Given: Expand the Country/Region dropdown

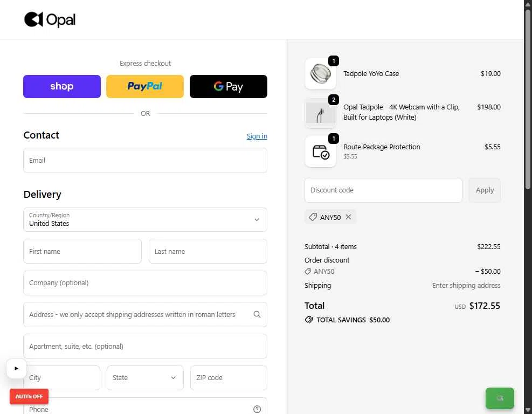Looking at the screenshot, I should pos(145,219).
